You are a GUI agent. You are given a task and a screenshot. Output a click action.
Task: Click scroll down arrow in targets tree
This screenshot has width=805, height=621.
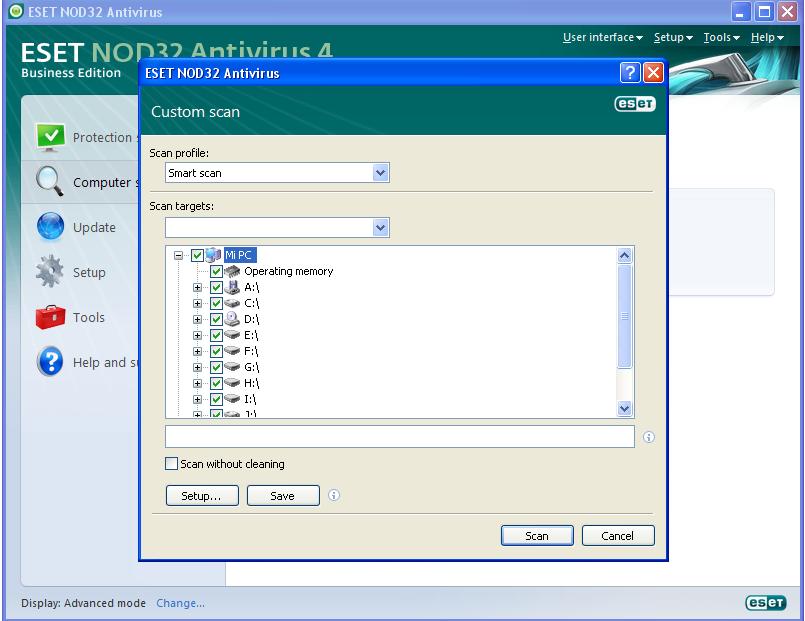[x=624, y=409]
